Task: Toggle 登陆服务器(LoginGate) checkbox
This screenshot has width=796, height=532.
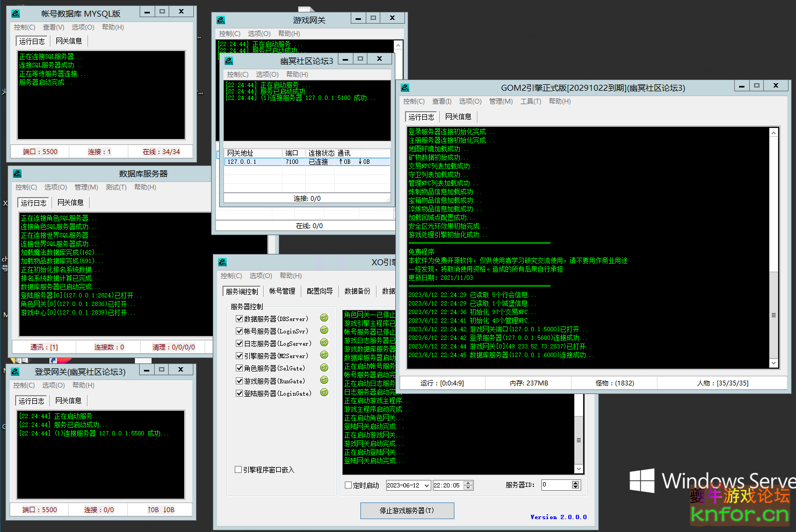Action: tap(239, 393)
